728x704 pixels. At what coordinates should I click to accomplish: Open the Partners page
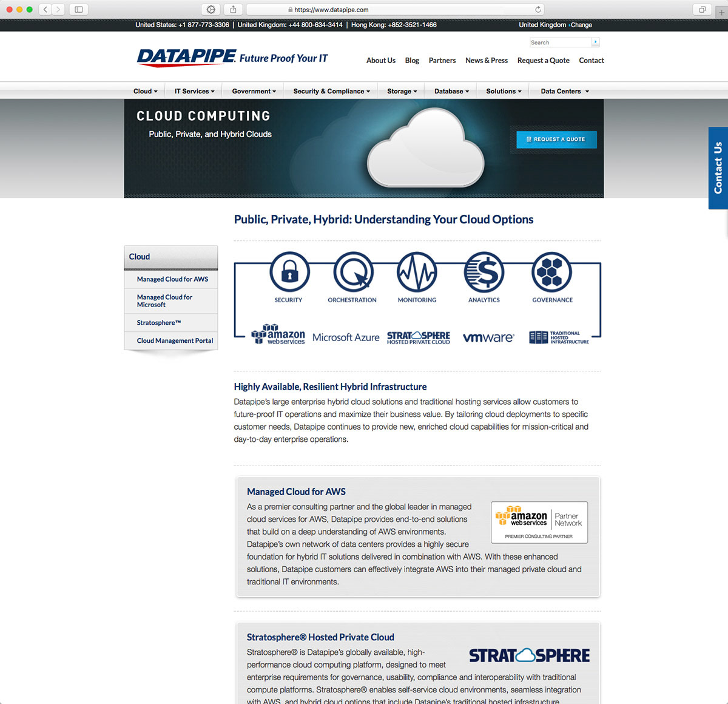click(442, 60)
